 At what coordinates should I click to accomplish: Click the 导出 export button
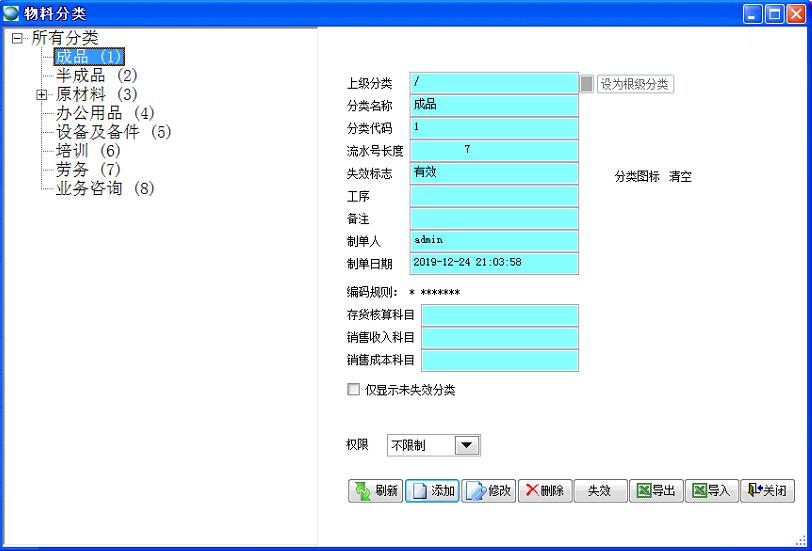656,491
